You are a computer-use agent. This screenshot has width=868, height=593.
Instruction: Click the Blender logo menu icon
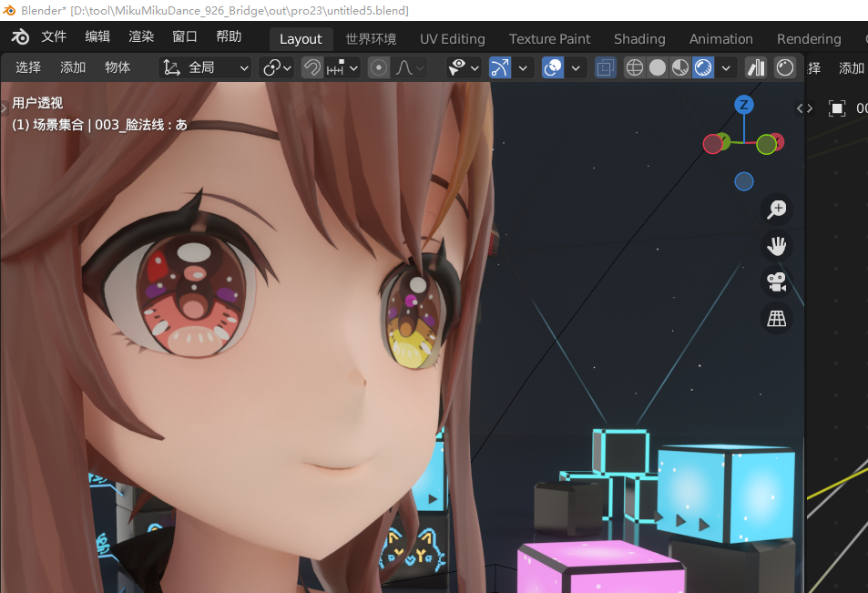(20, 37)
